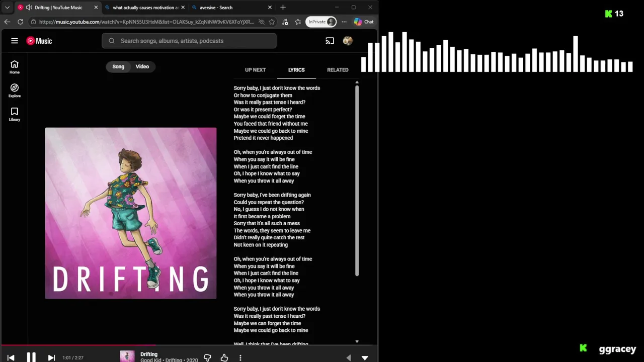Click the lyrics panel scrollbar thumb
Image resolution: width=644 pixels, height=362 pixels.
[357, 180]
